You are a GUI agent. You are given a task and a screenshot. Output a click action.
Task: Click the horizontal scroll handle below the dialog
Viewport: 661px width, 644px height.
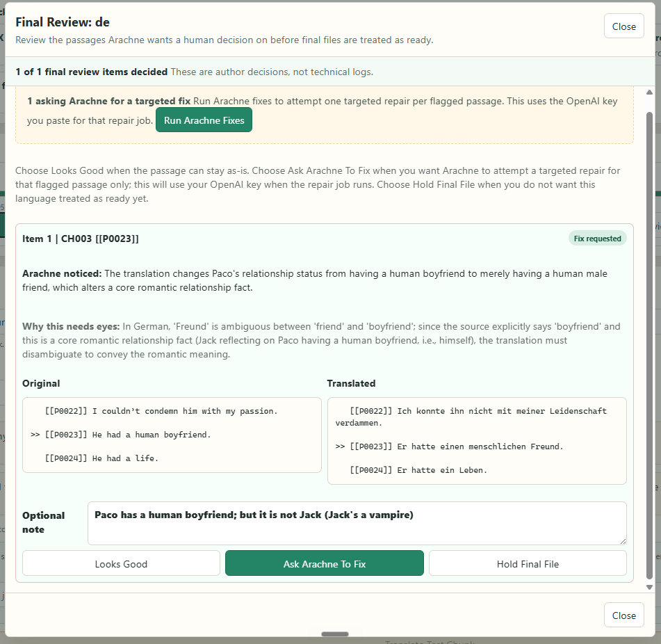click(335, 634)
